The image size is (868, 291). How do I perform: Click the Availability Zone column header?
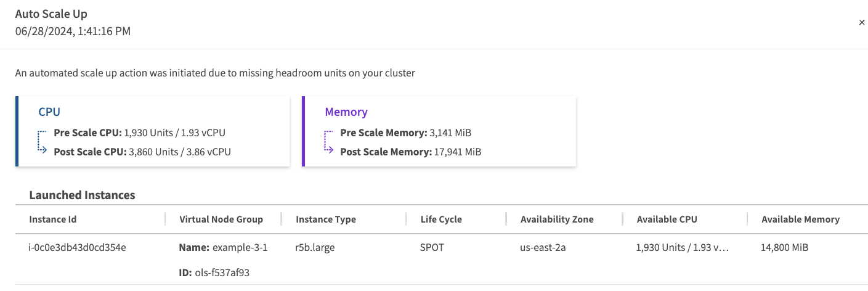click(557, 219)
